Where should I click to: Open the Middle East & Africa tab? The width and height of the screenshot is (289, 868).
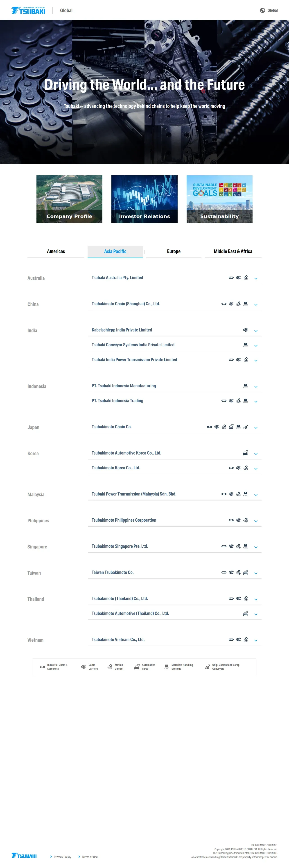(x=233, y=252)
